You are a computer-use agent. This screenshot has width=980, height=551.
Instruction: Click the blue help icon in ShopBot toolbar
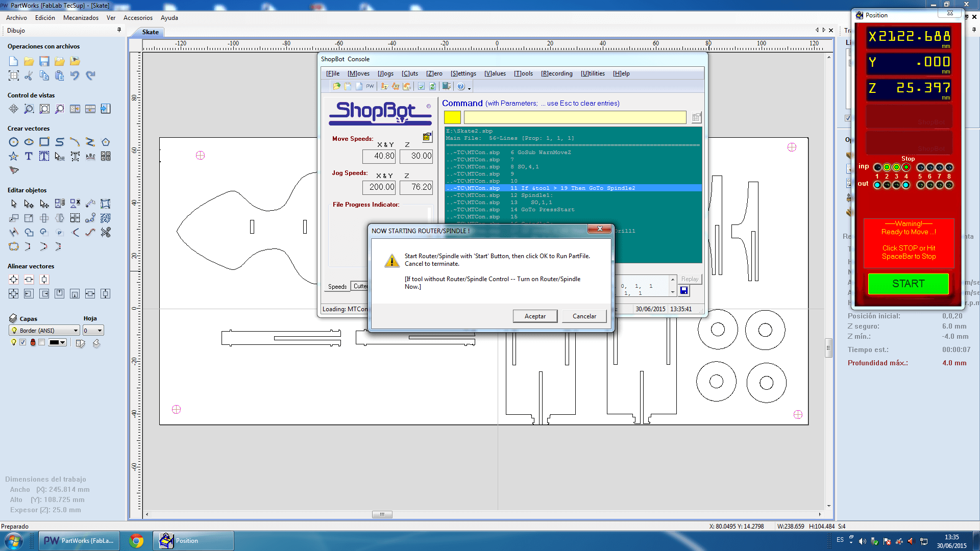click(x=461, y=86)
